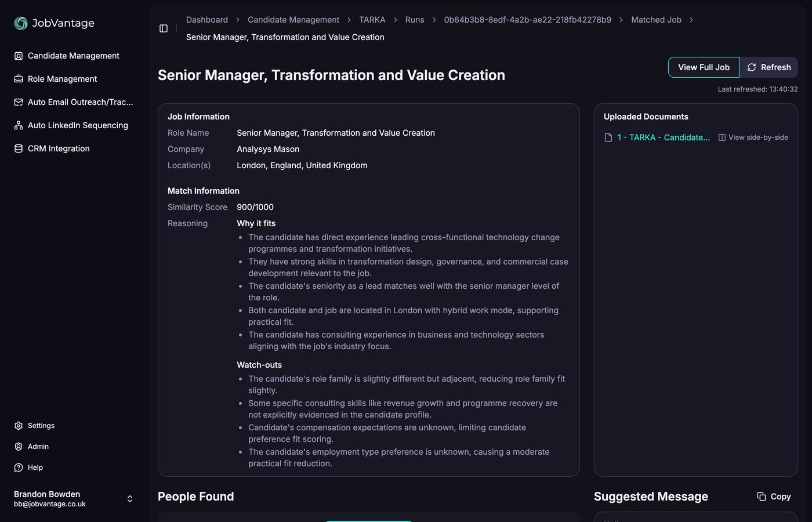Click the Copy icon beside Suggested Message
Viewport: 812px width, 522px height.
coord(762,496)
